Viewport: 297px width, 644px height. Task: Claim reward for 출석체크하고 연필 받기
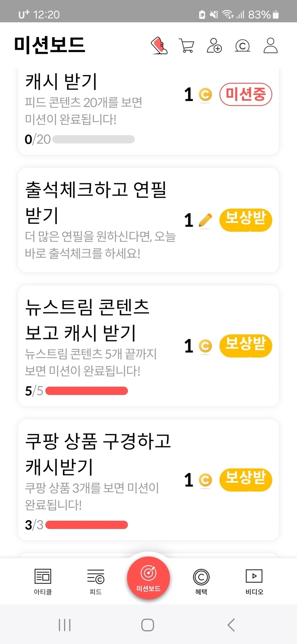click(x=245, y=220)
